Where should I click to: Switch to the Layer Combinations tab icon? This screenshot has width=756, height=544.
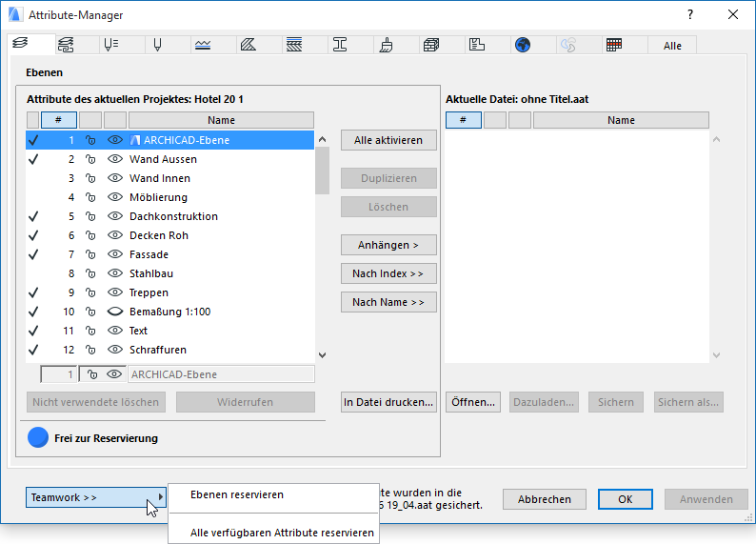tap(66, 45)
